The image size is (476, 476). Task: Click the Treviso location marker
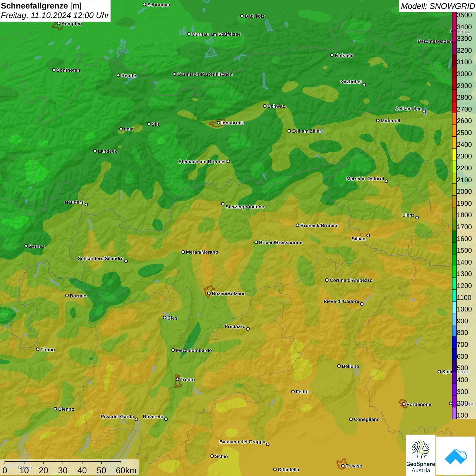[x=343, y=466]
